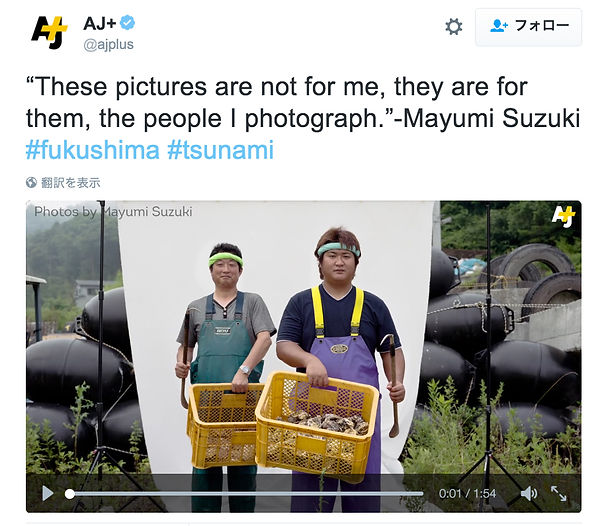Click the blue verified badge
Screen dimensions: 606x526
(x=128, y=23)
